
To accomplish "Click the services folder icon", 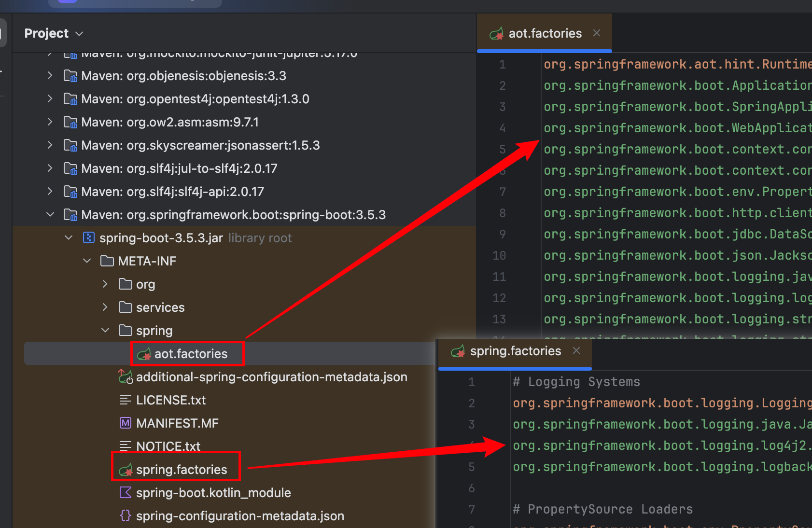I will [126, 307].
